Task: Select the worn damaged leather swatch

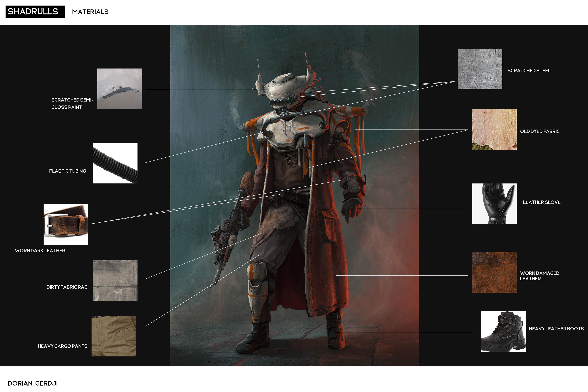Action: pyautogui.click(x=494, y=272)
